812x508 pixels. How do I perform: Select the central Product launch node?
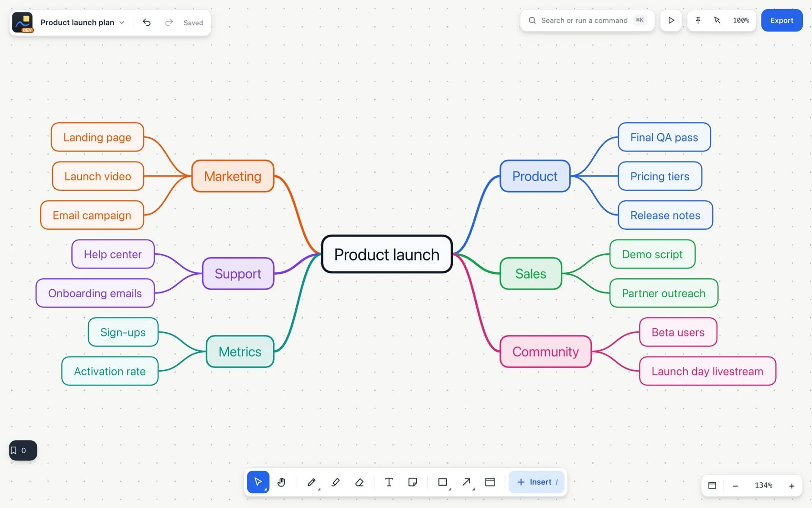(387, 254)
